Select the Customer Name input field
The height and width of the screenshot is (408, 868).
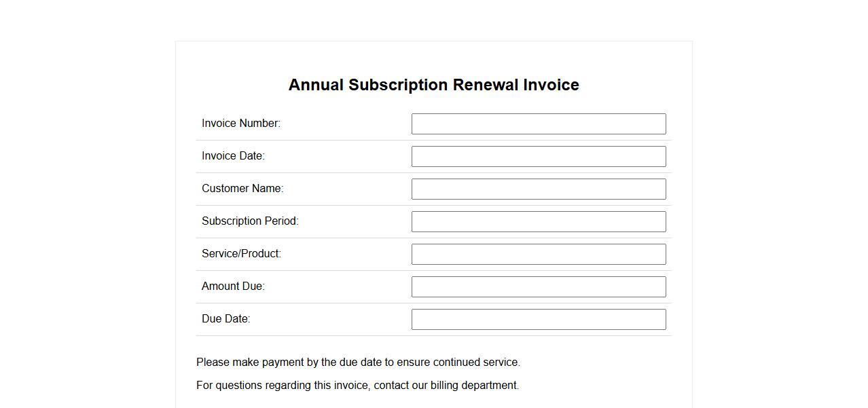[539, 189]
